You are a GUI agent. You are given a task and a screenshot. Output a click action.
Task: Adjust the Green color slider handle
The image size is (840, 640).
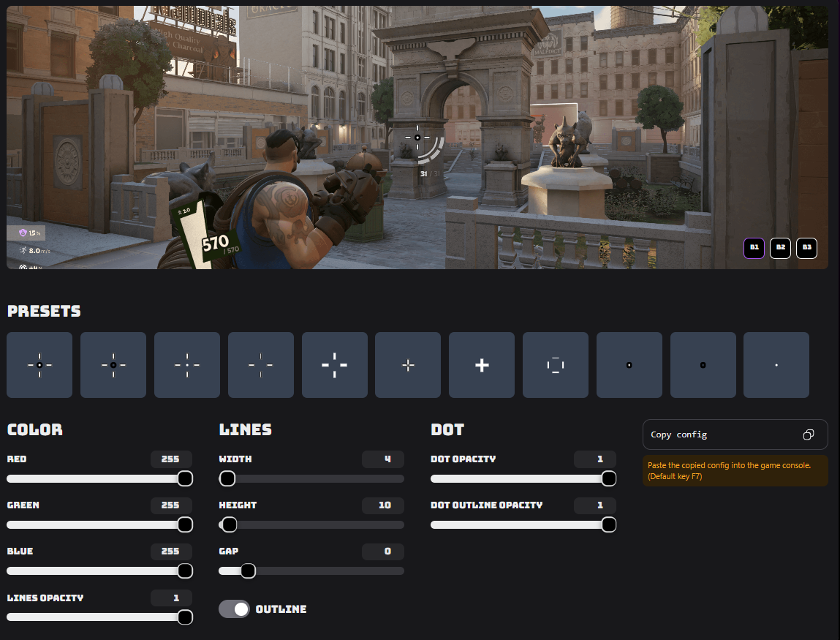point(185,524)
